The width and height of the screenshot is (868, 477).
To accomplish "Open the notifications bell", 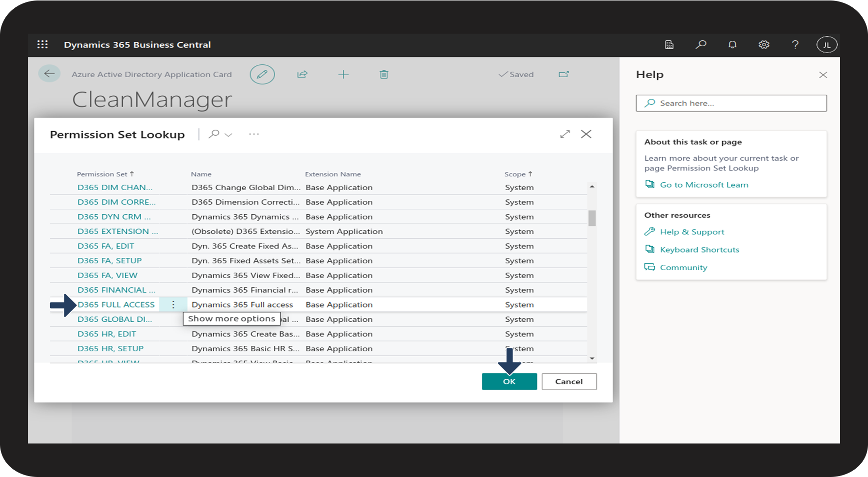I will click(x=732, y=45).
